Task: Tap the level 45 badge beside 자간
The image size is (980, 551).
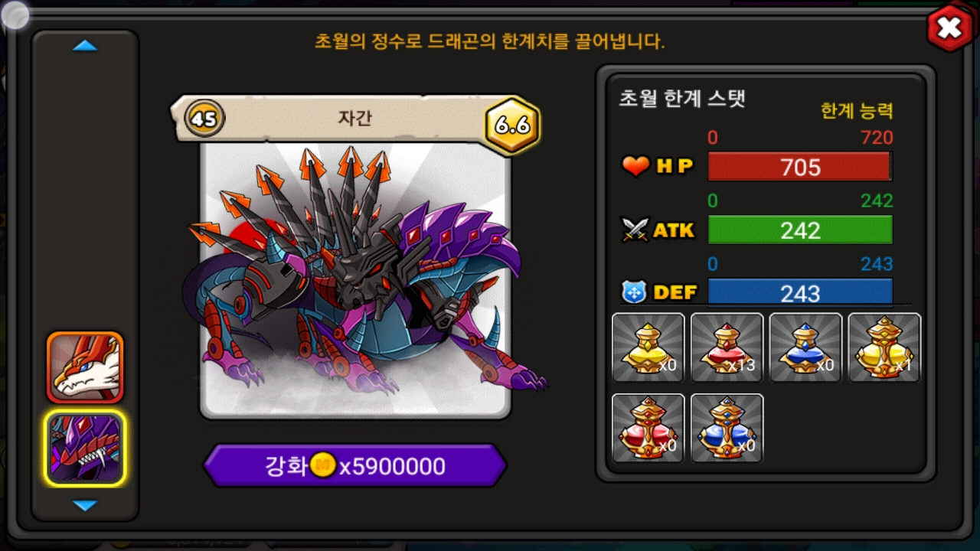Action: pos(204,119)
